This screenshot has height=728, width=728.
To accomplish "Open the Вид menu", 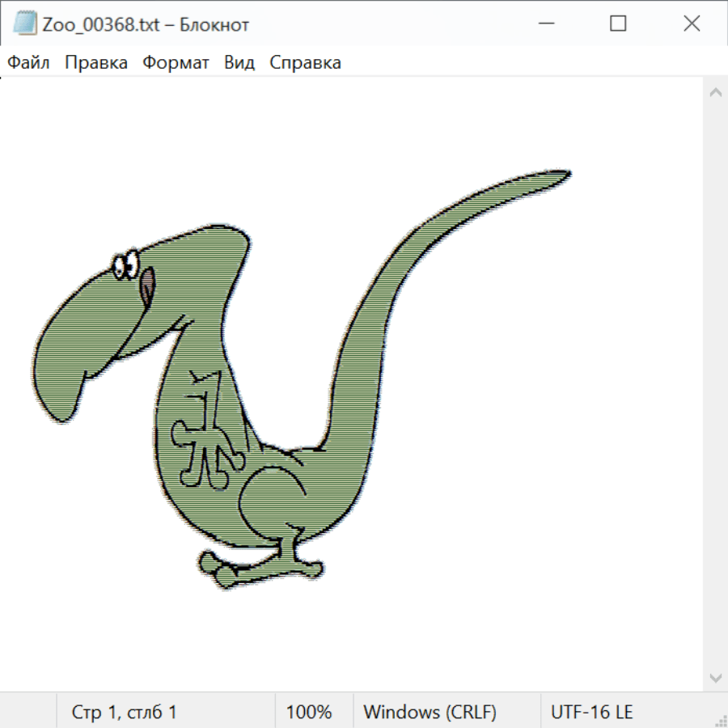I will point(239,62).
